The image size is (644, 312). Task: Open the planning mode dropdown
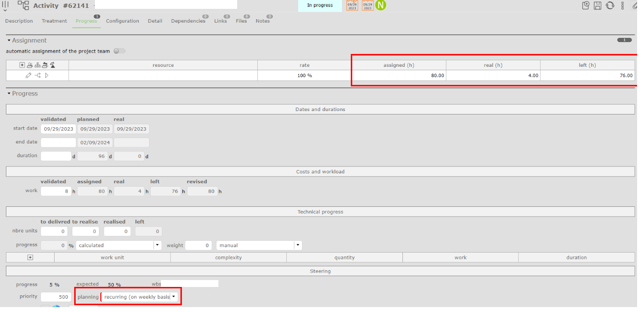click(x=173, y=297)
